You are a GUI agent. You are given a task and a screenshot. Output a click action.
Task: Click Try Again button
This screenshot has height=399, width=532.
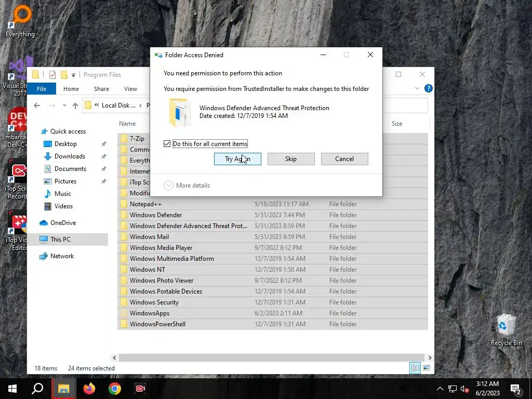click(237, 159)
